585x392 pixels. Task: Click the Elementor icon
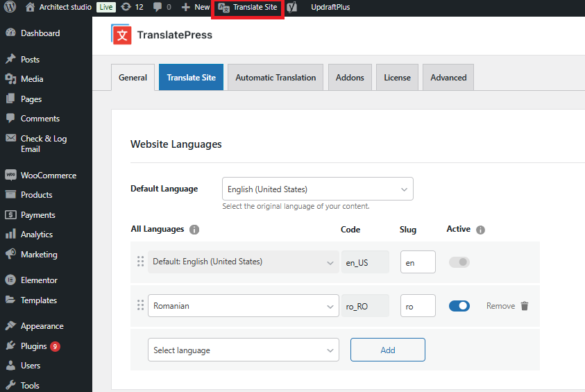[x=11, y=280]
